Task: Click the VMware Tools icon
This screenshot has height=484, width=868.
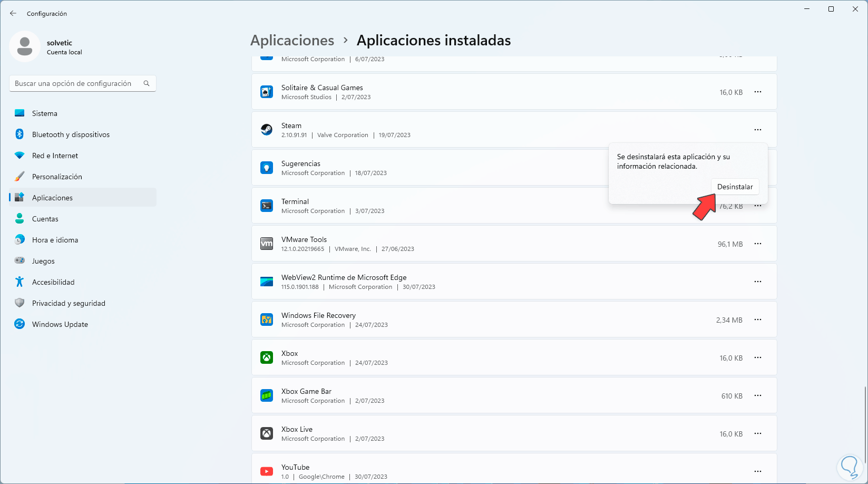Action: click(x=267, y=244)
